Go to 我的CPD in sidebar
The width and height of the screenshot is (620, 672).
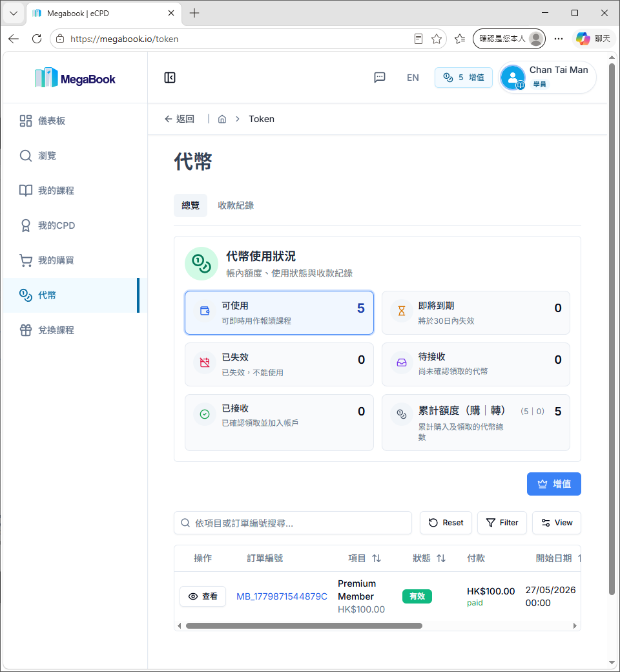click(x=75, y=226)
